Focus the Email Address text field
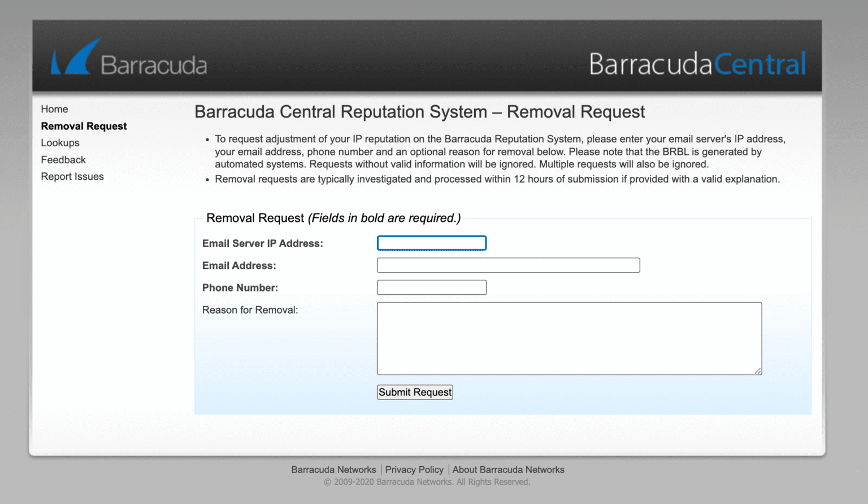The image size is (868, 504). pyautogui.click(x=507, y=265)
